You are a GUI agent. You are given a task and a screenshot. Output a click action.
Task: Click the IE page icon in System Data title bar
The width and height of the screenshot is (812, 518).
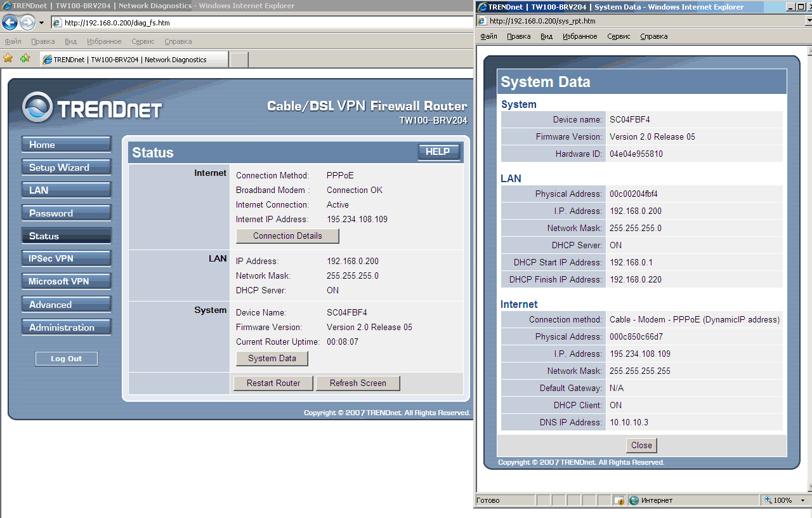pyautogui.click(x=482, y=7)
